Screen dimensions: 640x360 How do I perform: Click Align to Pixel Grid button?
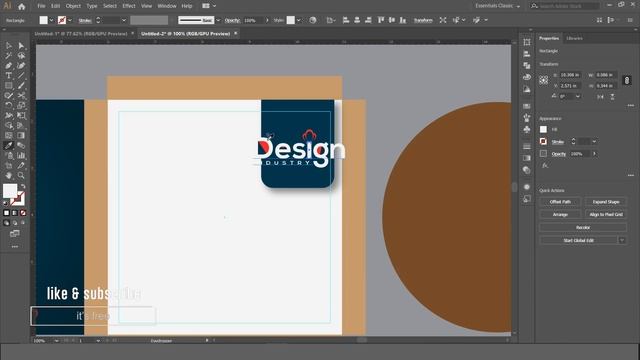pos(606,214)
